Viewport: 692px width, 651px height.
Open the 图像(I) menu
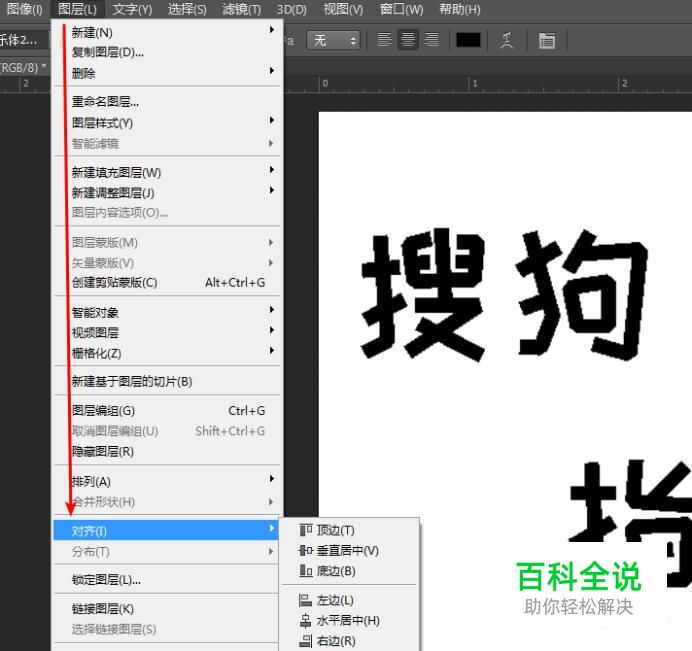click(x=25, y=9)
